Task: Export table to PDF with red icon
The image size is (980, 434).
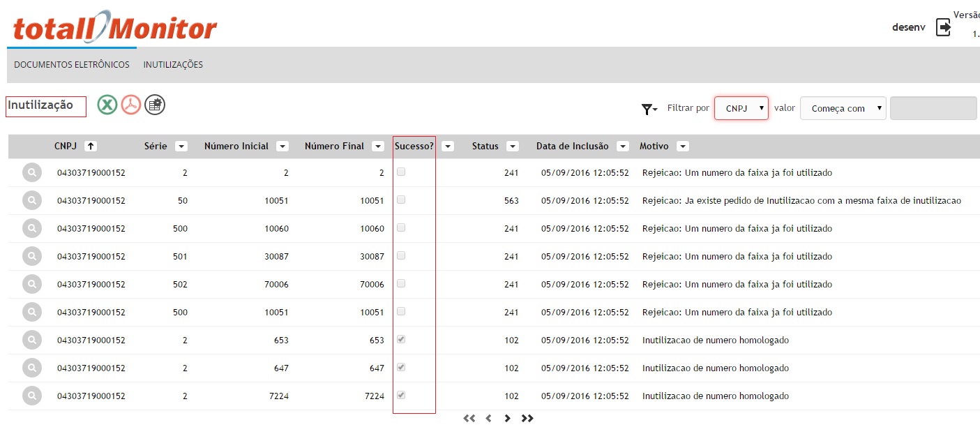Action: point(131,105)
